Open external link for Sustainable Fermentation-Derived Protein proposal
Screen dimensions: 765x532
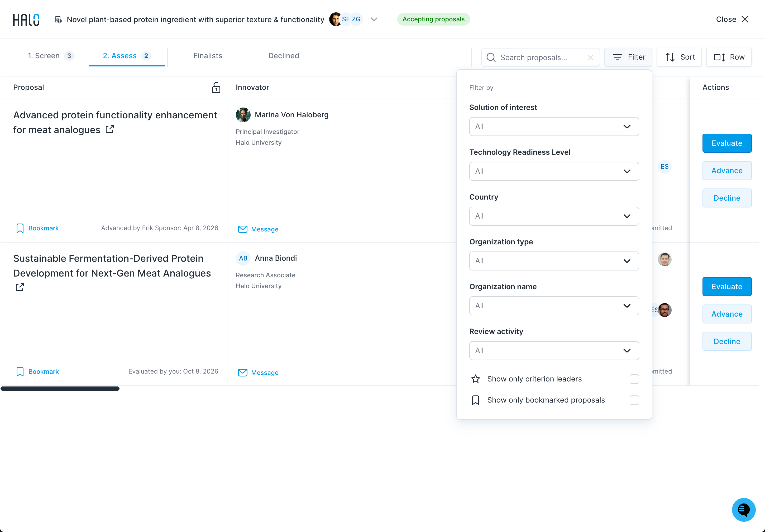tap(20, 287)
